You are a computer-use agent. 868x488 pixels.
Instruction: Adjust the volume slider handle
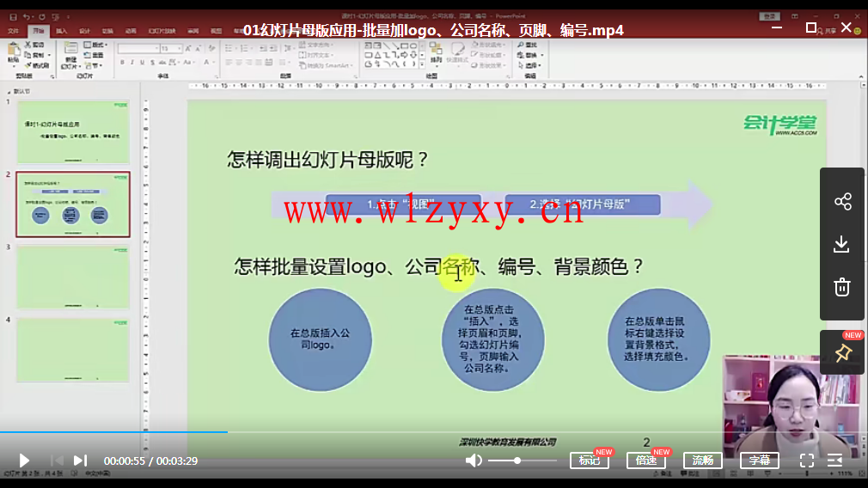517,461
